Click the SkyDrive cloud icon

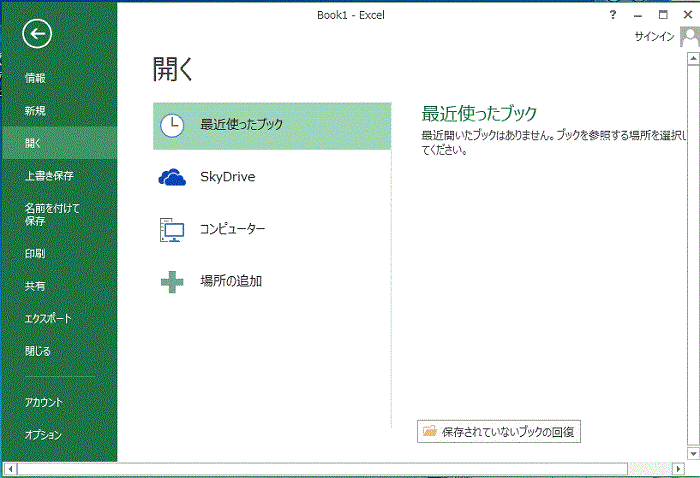coord(172,177)
